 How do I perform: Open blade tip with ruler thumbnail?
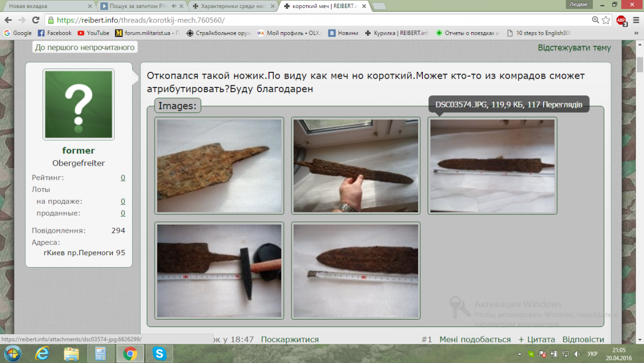point(356,271)
